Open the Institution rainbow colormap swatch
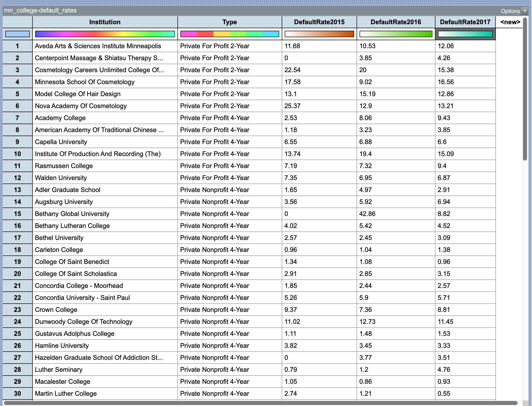Screen dimensions: 532x406 105,34
